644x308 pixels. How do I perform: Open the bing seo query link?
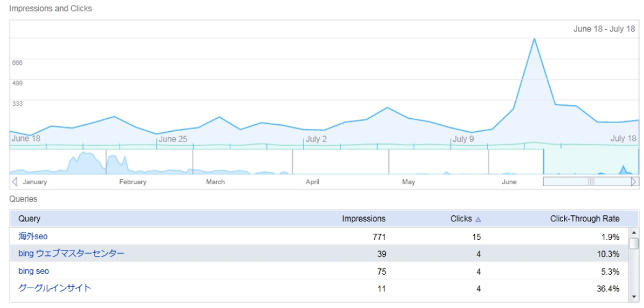(33, 271)
